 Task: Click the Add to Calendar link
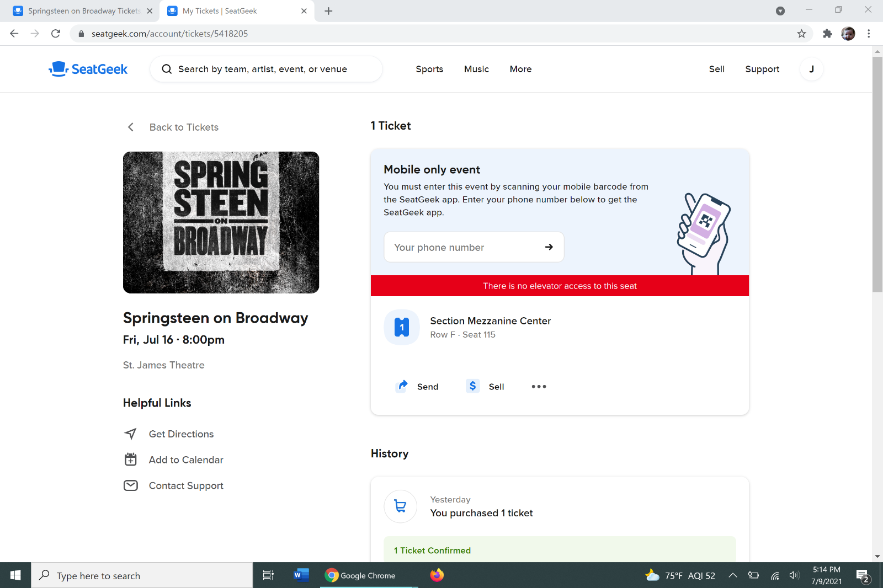186,459
